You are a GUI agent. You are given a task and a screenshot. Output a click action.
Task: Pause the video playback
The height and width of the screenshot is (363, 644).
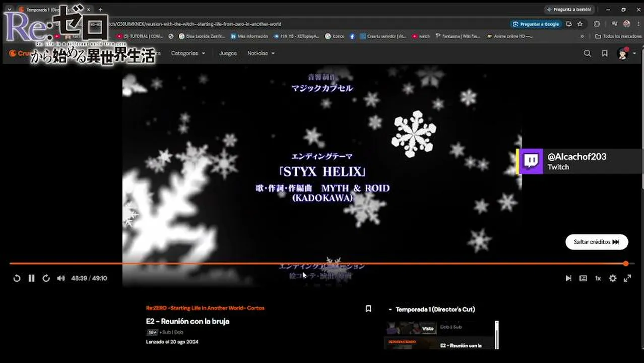(31, 278)
